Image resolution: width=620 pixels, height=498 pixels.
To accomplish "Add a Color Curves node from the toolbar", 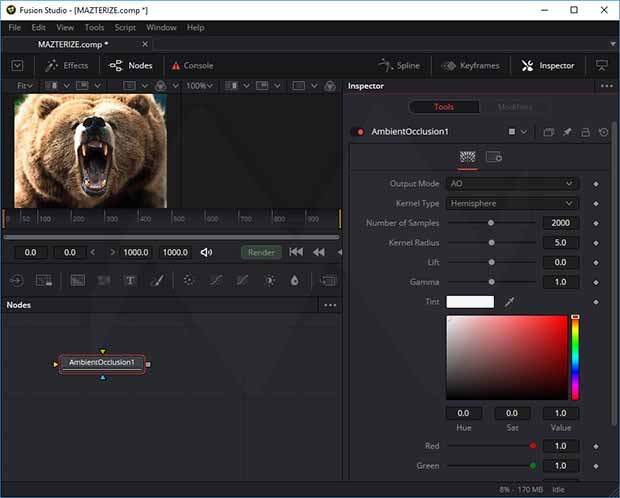I will (216, 280).
